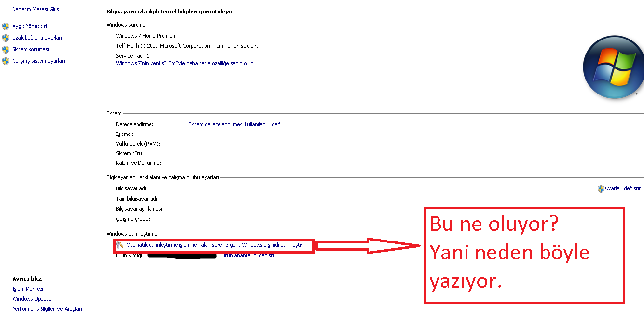This screenshot has height=321, width=644.
Task: Open Aygıt Yöneticisi from the sidebar
Action: click(x=29, y=27)
